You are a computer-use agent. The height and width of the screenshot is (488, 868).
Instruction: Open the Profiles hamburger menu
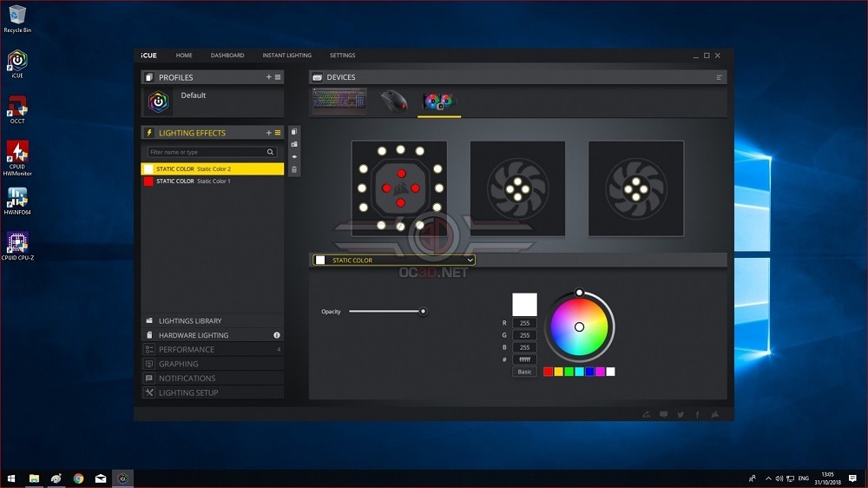tap(278, 77)
